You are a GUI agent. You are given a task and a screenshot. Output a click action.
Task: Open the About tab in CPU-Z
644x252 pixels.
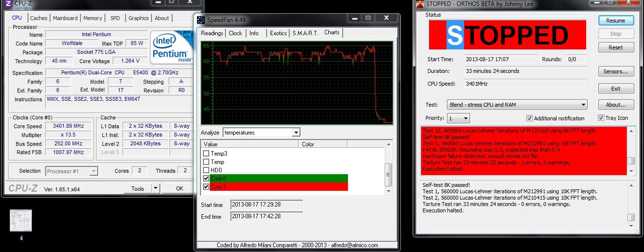pos(162,18)
